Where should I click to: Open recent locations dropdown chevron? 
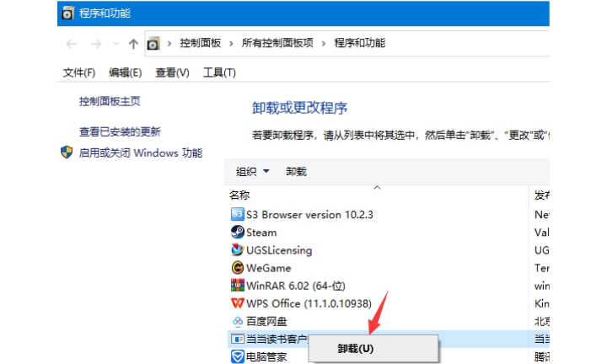click(115, 44)
